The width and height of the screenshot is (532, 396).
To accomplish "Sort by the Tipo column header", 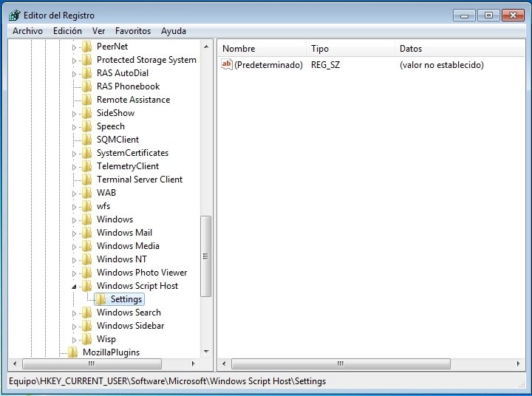I will pyautogui.click(x=351, y=49).
